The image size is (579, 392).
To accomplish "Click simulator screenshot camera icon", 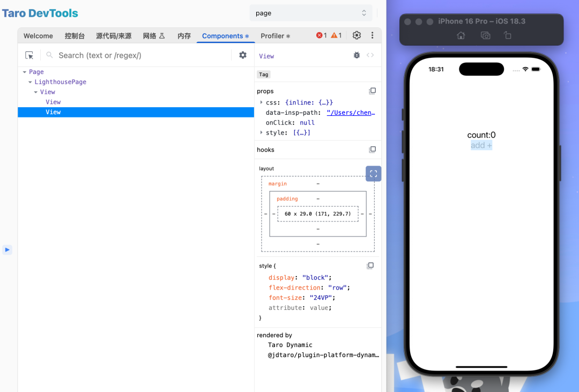I will pos(485,35).
